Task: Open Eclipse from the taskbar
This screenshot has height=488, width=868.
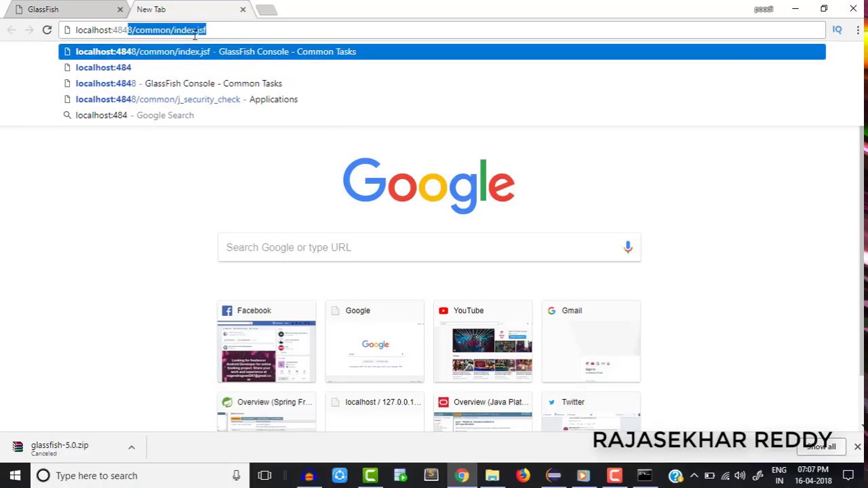Action: click(x=553, y=476)
